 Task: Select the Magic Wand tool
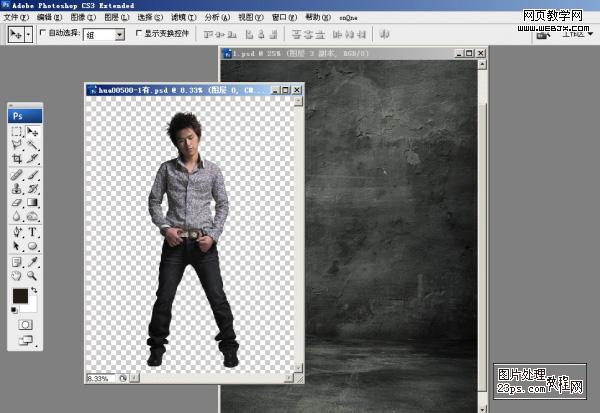[x=33, y=145]
